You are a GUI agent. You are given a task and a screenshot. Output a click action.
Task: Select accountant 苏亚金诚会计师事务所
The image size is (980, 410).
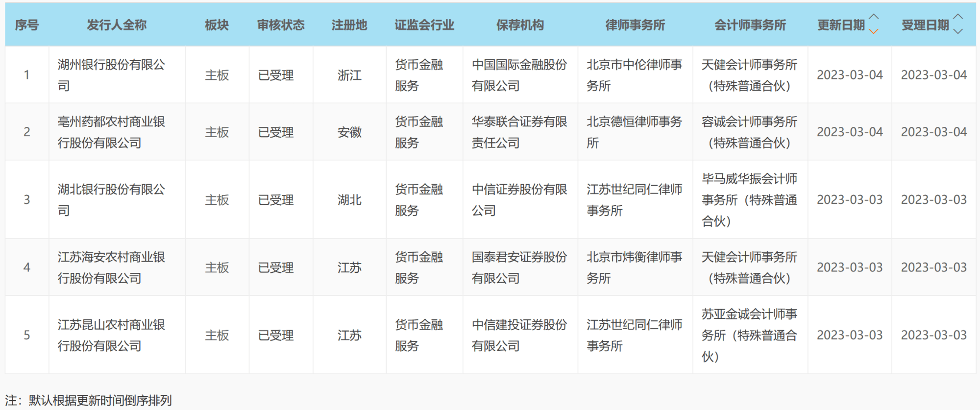pos(750,335)
